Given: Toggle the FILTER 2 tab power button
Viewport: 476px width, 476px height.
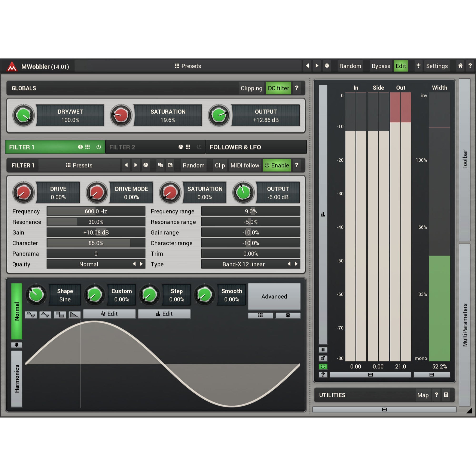Looking at the screenshot, I should point(199,147).
